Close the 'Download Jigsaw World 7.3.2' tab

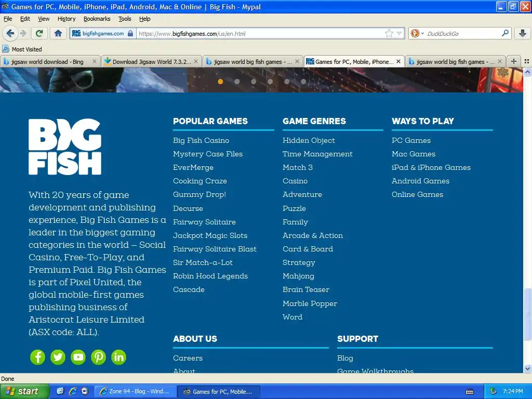click(196, 61)
